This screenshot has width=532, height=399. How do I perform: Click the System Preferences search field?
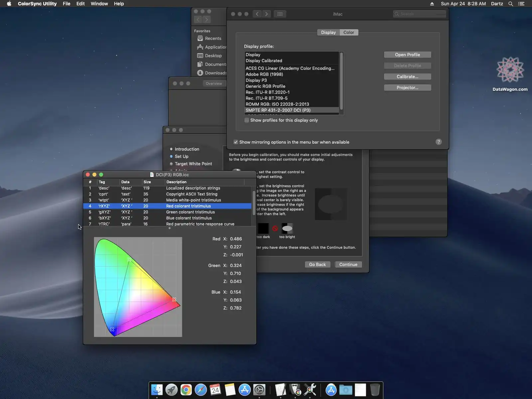420,14
